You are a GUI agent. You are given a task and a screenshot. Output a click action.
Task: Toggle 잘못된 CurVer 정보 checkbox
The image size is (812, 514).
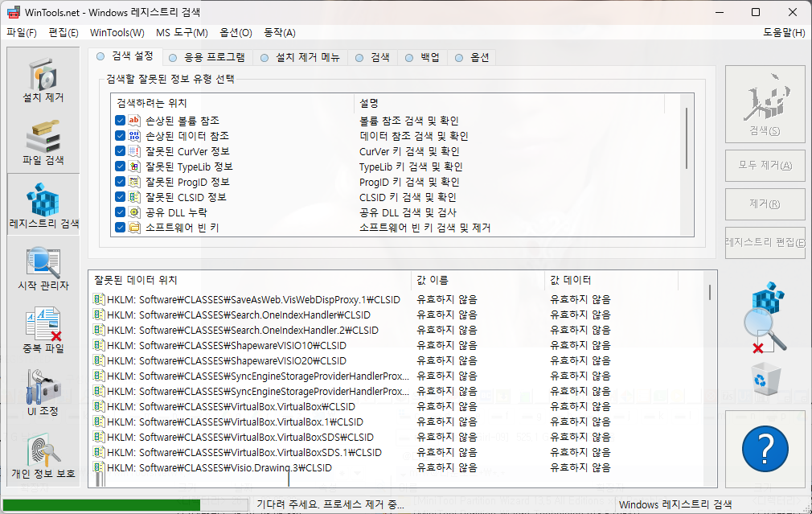[120, 150]
